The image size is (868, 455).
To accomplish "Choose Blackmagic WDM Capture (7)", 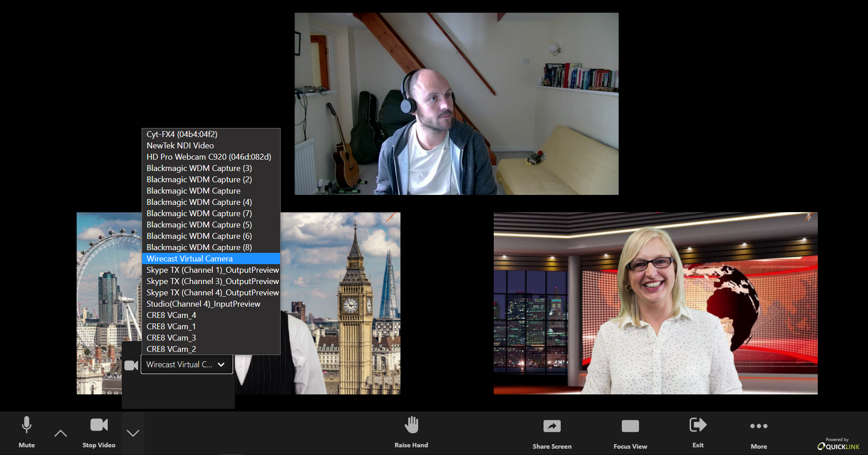I will (211, 213).
